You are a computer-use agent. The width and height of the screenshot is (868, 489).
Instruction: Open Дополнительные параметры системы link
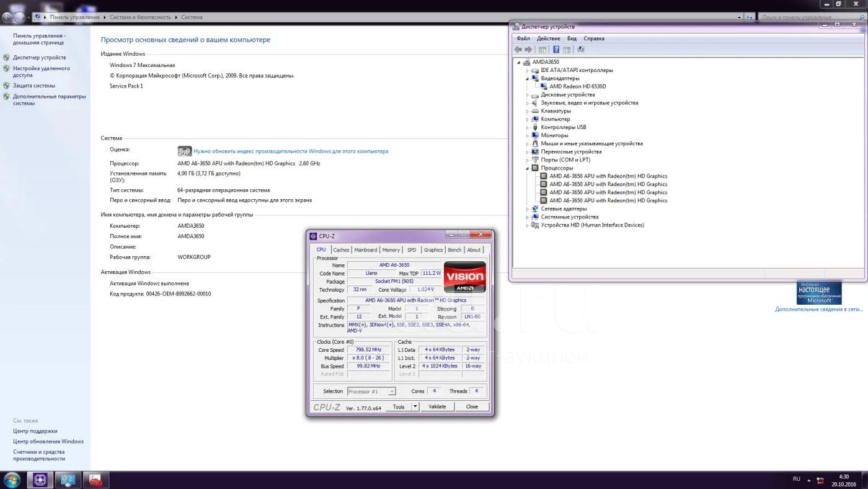click(x=50, y=100)
